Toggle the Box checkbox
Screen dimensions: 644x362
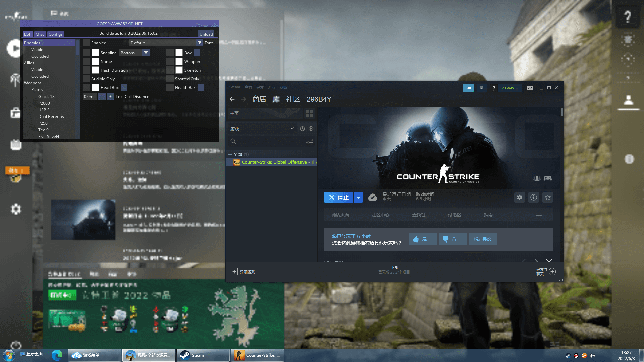[x=170, y=53]
